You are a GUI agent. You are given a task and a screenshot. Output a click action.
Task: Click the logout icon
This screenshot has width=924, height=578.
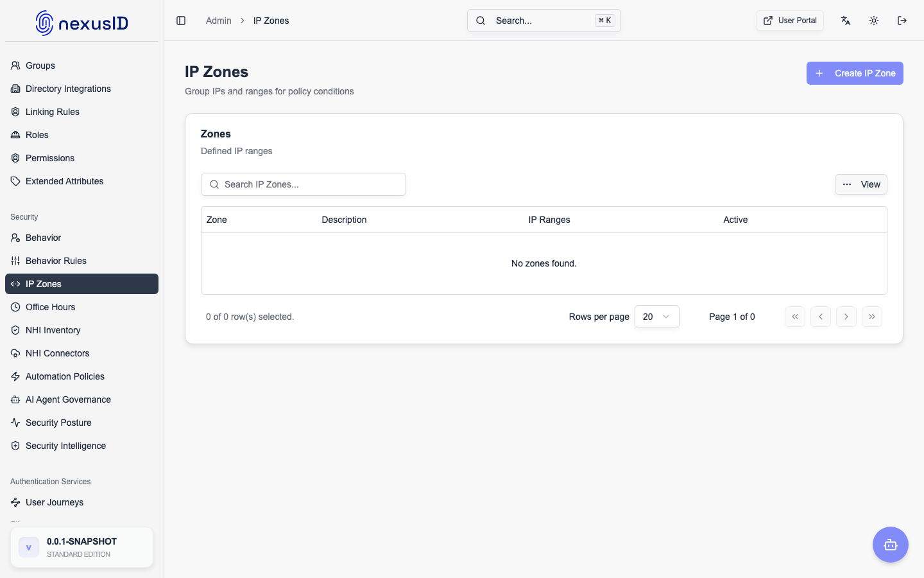tap(902, 21)
